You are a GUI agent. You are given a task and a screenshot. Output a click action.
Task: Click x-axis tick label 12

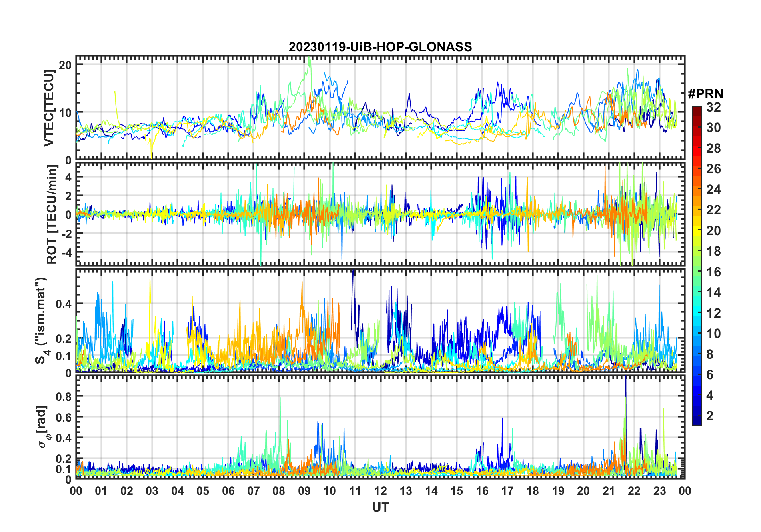tap(380, 491)
